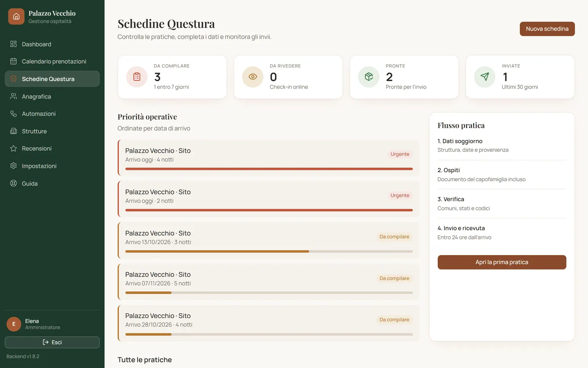The width and height of the screenshot is (588, 368).
Task: Click the Recensioni star icon
Action: point(13,148)
